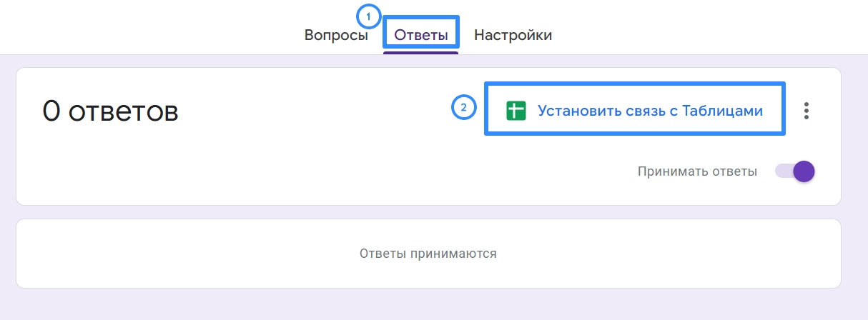This screenshot has width=868, height=320.
Task: Click the purple underline below the Ответы tab
Action: click(x=421, y=53)
